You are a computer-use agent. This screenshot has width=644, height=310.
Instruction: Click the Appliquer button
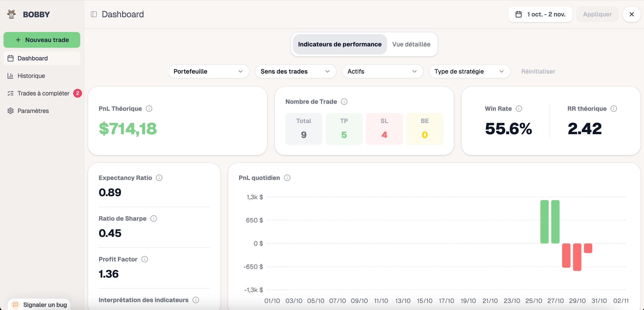(x=597, y=14)
